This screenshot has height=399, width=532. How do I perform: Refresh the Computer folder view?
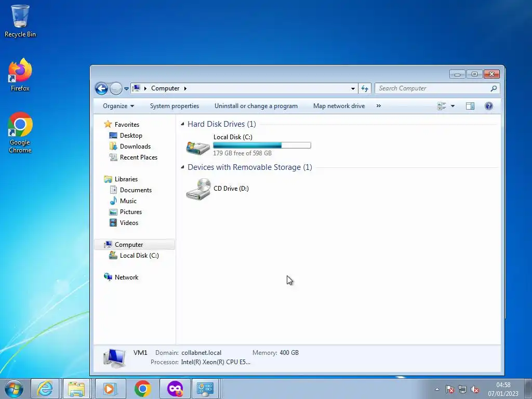point(365,88)
